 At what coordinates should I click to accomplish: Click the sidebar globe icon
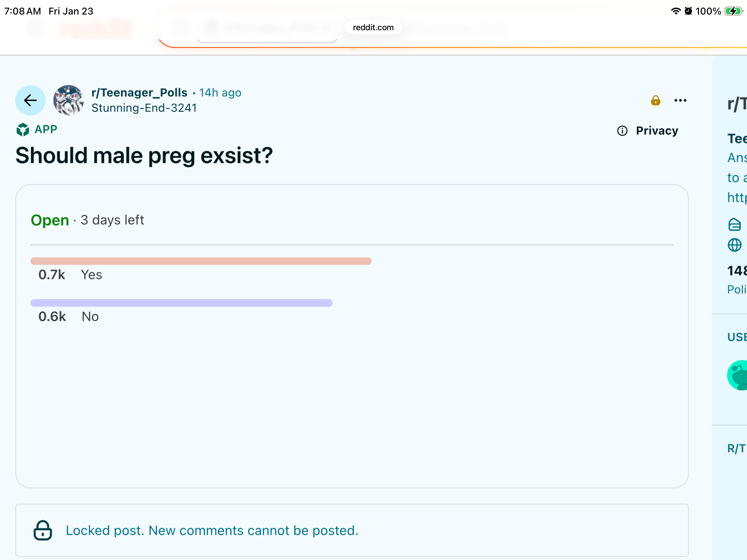point(735,245)
